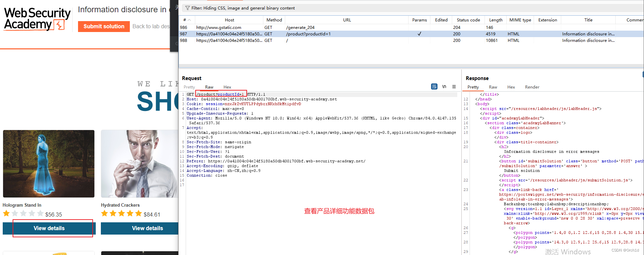Click the Response panel heading

(x=477, y=78)
